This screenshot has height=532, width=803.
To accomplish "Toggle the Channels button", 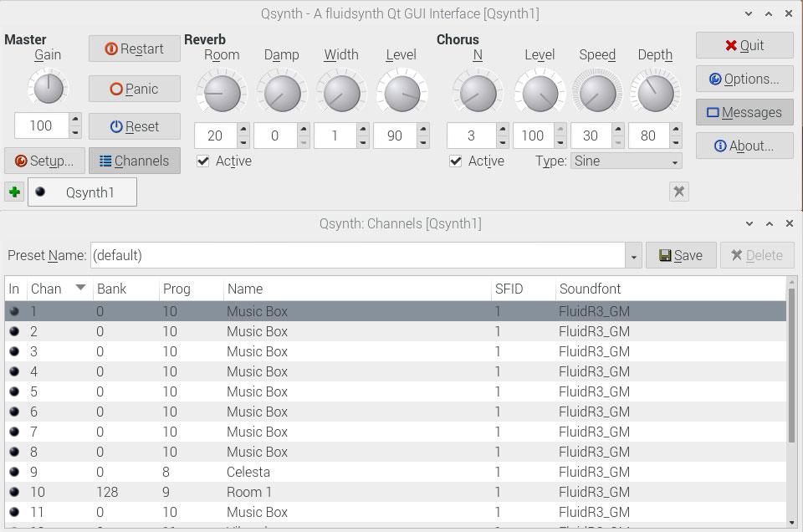I will pyautogui.click(x=134, y=161).
